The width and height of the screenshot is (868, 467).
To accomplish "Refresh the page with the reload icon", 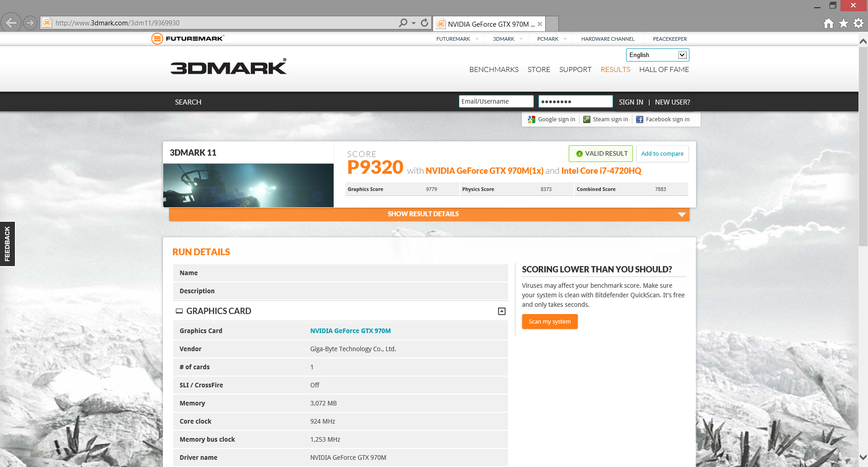I will 425,23.
